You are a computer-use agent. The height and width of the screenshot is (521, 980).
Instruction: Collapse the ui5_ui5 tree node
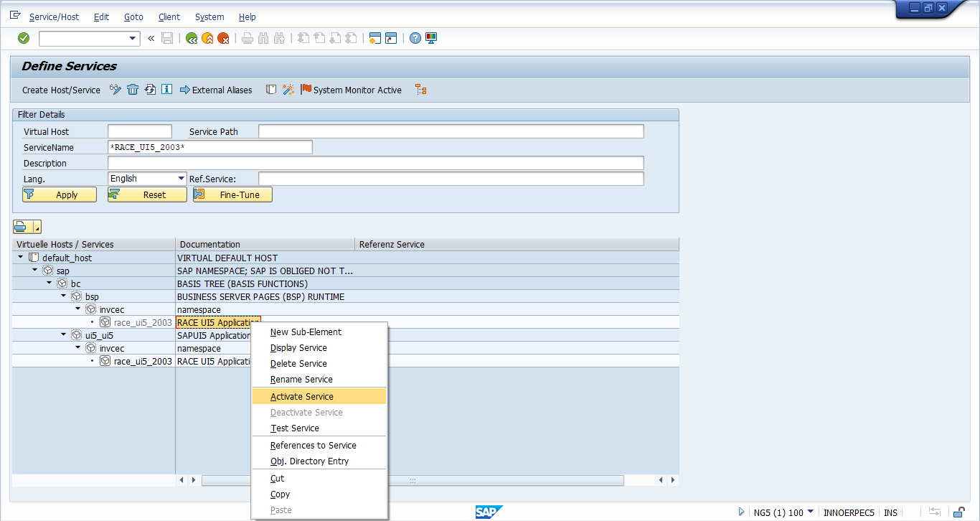[x=64, y=334]
